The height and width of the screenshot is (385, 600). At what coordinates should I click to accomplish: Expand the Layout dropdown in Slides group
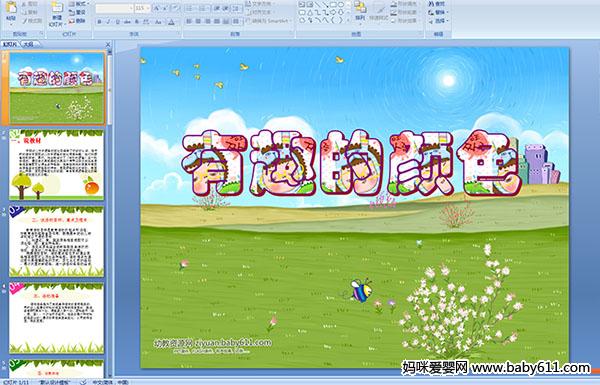pos(78,4)
